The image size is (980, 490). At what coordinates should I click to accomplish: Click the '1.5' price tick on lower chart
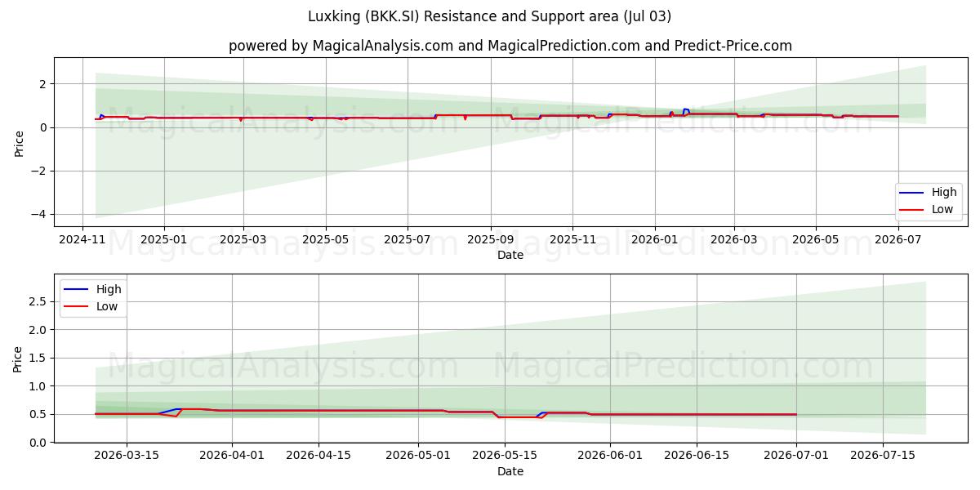39,358
